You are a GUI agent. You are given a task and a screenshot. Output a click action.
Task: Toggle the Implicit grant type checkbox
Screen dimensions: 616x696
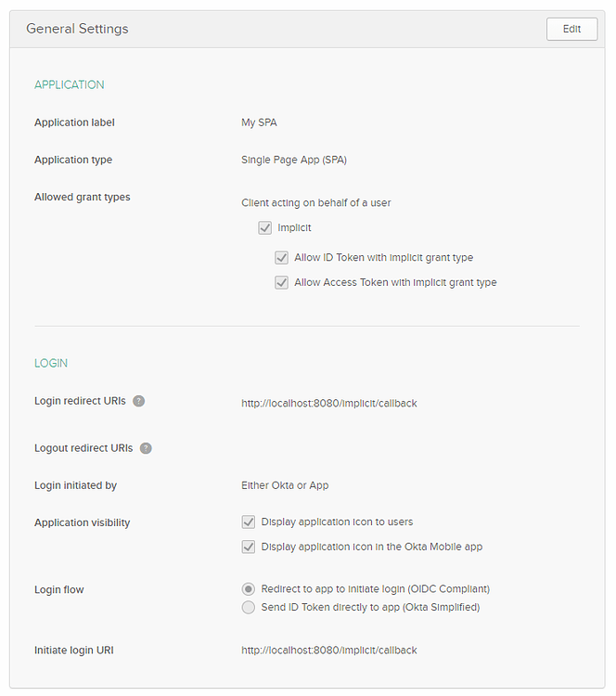click(265, 227)
